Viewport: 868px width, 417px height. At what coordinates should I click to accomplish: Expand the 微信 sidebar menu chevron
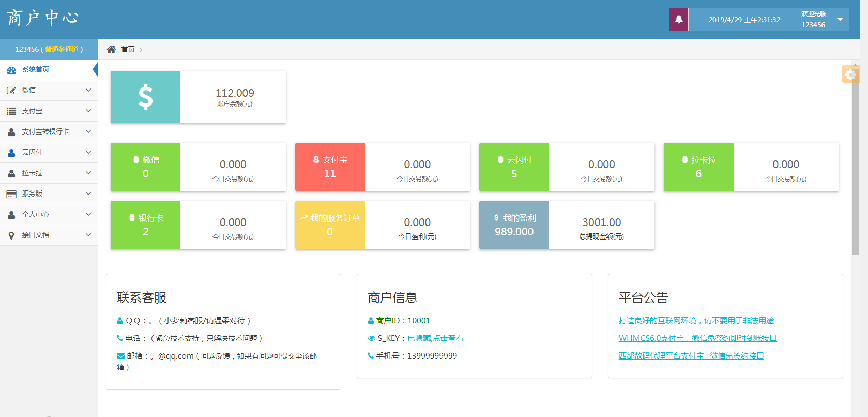pyautogui.click(x=88, y=90)
